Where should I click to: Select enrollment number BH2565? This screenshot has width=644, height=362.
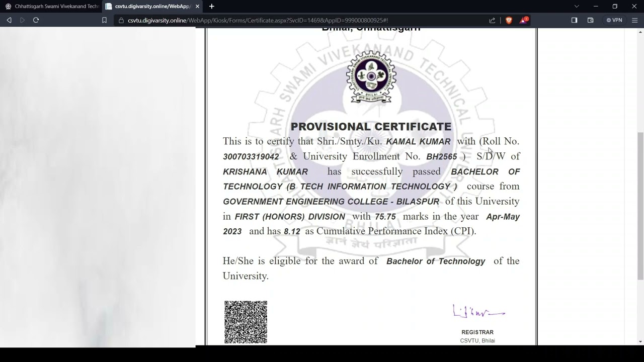[442, 157]
